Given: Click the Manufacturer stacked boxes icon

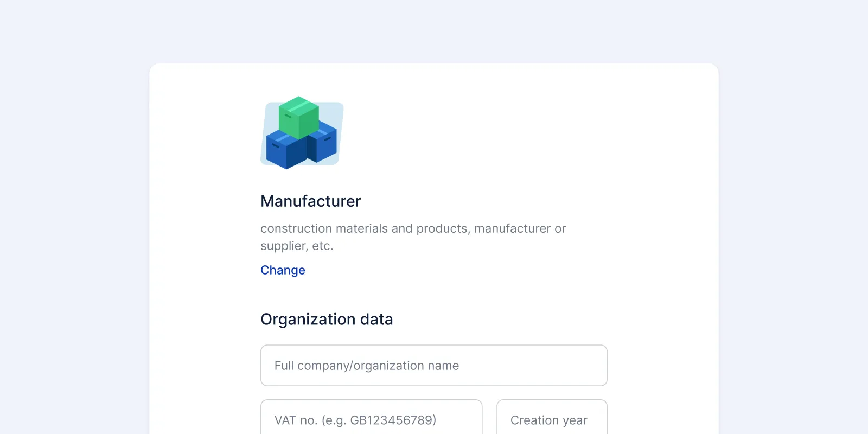Looking at the screenshot, I should [302, 133].
